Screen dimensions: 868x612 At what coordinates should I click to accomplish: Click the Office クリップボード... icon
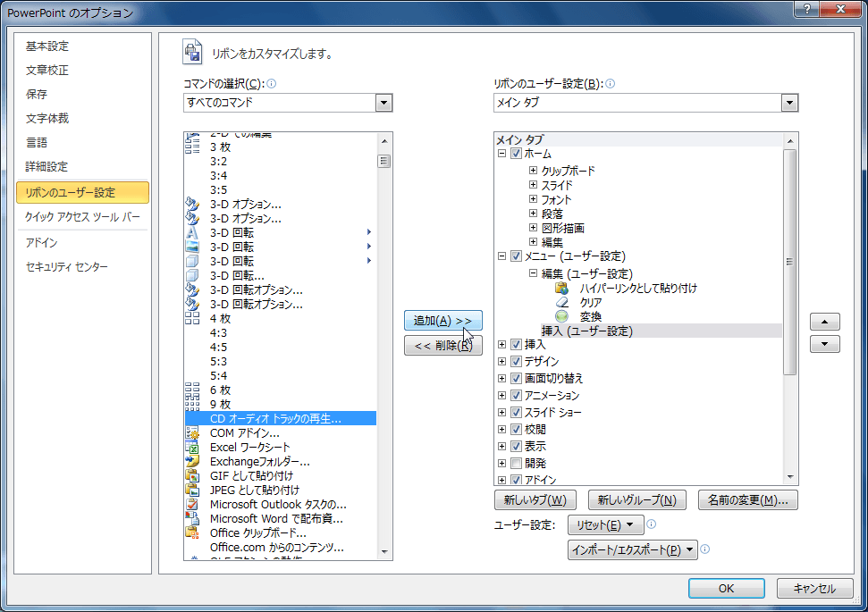(x=192, y=533)
